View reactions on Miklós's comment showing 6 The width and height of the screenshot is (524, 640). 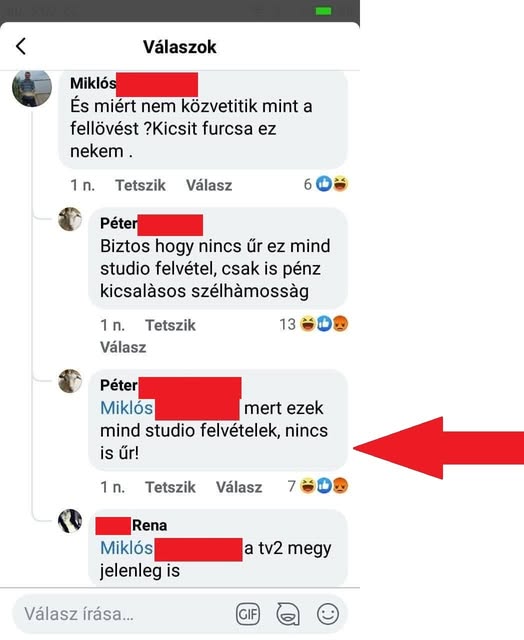(326, 184)
